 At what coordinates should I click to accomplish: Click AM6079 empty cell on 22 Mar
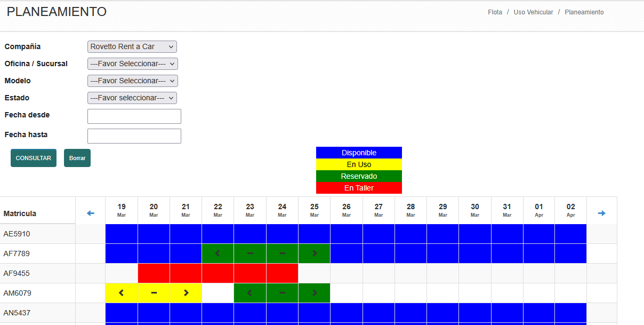[218, 293]
